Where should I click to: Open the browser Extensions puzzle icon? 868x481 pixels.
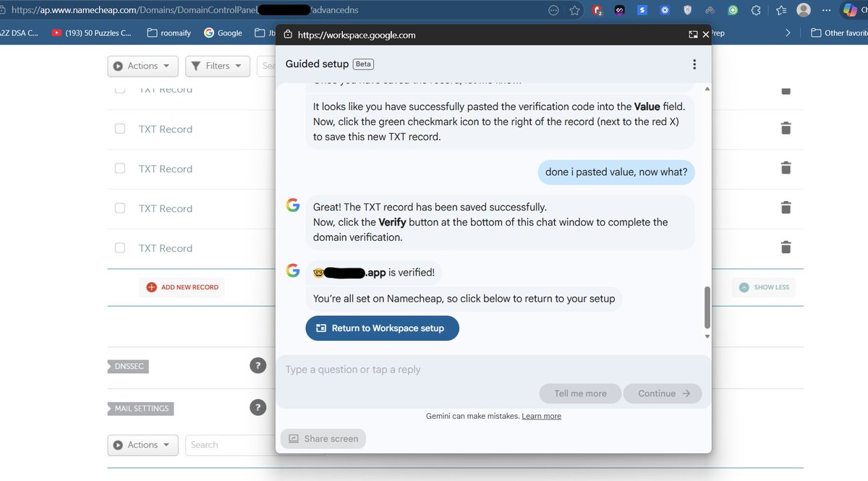click(x=756, y=10)
